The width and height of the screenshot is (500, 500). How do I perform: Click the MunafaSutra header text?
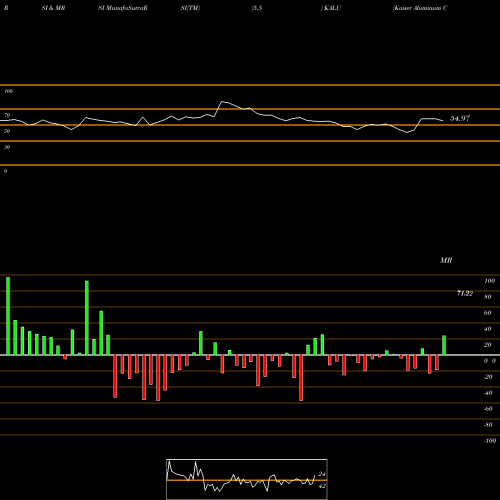click(123, 8)
